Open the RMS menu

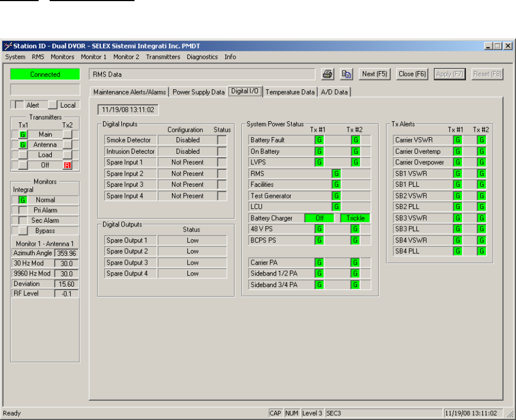click(38, 57)
